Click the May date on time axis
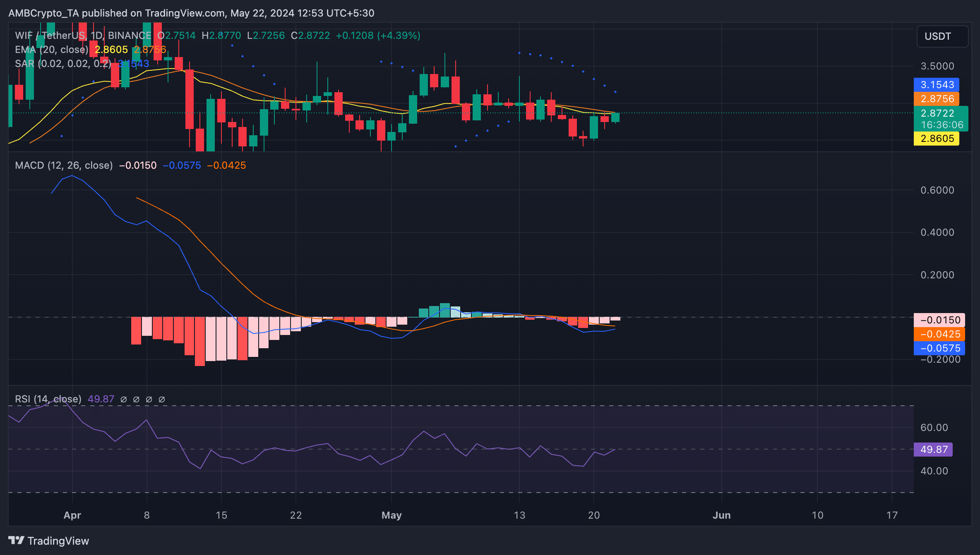980x555 pixels. [392, 515]
